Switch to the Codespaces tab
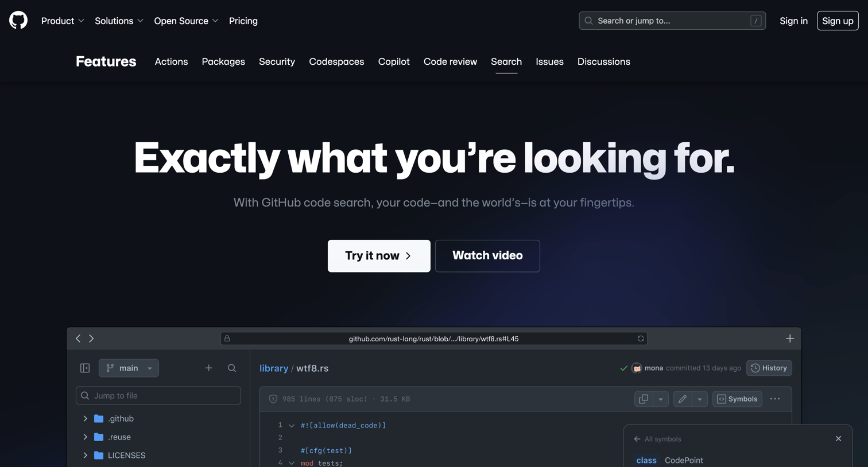The image size is (868, 467). click(336, 61)
